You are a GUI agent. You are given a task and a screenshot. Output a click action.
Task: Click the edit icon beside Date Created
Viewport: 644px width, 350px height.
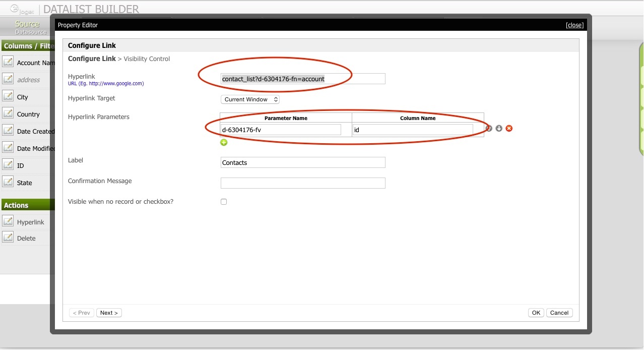click(x=8, y=131)
